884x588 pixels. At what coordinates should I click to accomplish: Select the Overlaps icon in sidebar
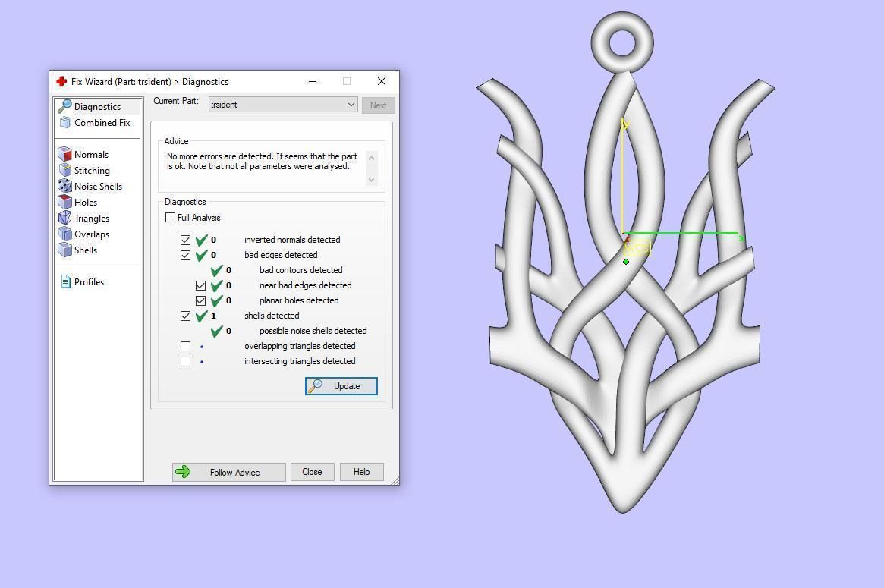click(64, 234)
